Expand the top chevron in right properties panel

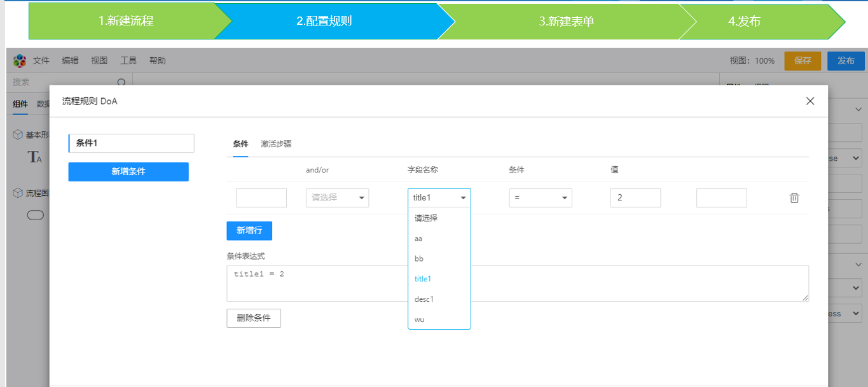point(858,109)
